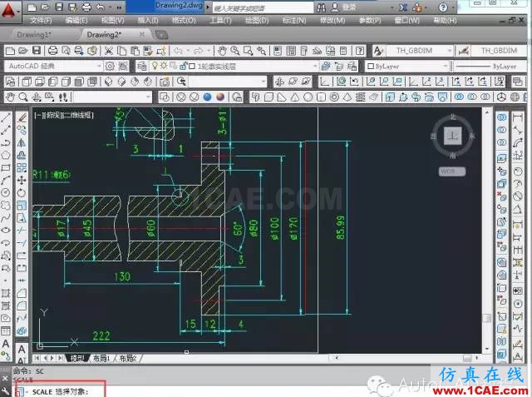Select the Rectangle draw tool
The image size is (532, 397).
coord(6,168)
